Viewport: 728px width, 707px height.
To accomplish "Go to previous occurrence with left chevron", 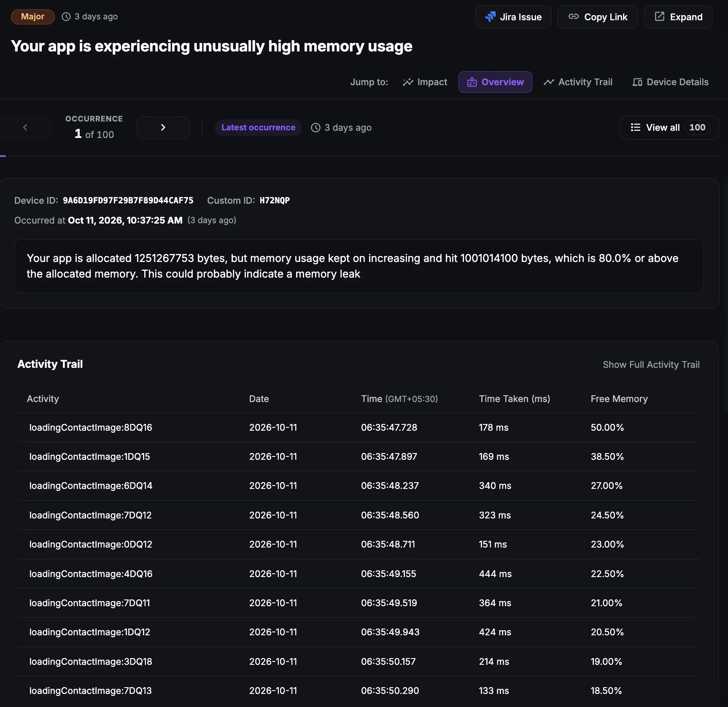I will (x=25, y=127).
